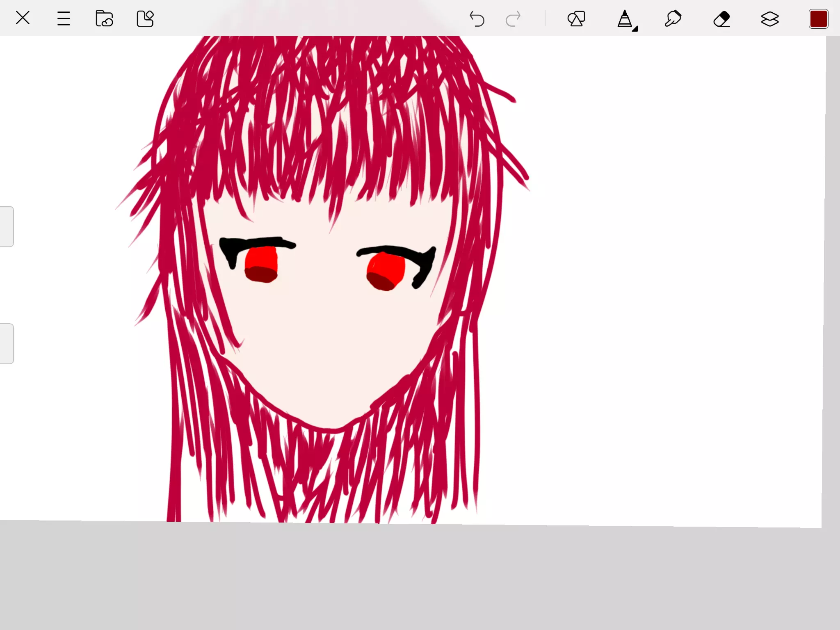The image size is (840, 630).
Task: Close the drawing with the X
Action: click(x=23, y=18)
